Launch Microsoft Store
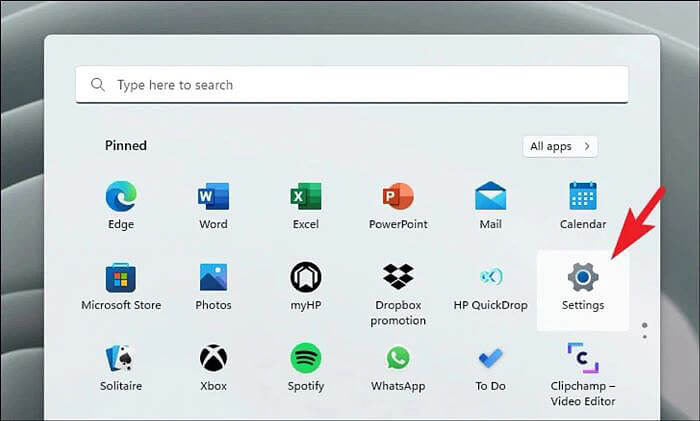Viewport: 700px width, 421px height. 121,278
